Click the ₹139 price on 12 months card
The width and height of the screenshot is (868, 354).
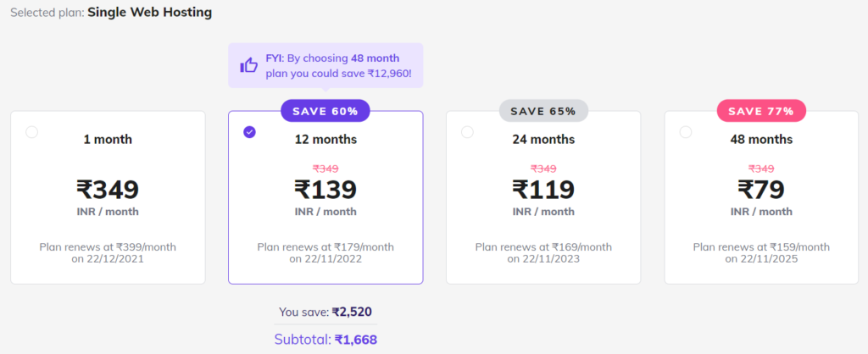(325, 190)
